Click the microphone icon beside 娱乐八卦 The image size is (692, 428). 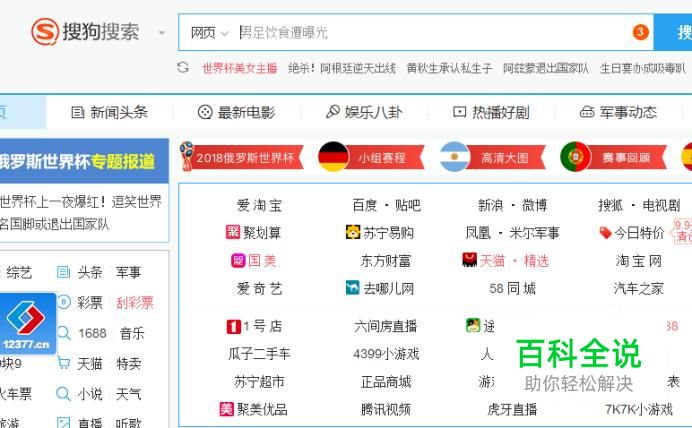click(x=332, y=112)
